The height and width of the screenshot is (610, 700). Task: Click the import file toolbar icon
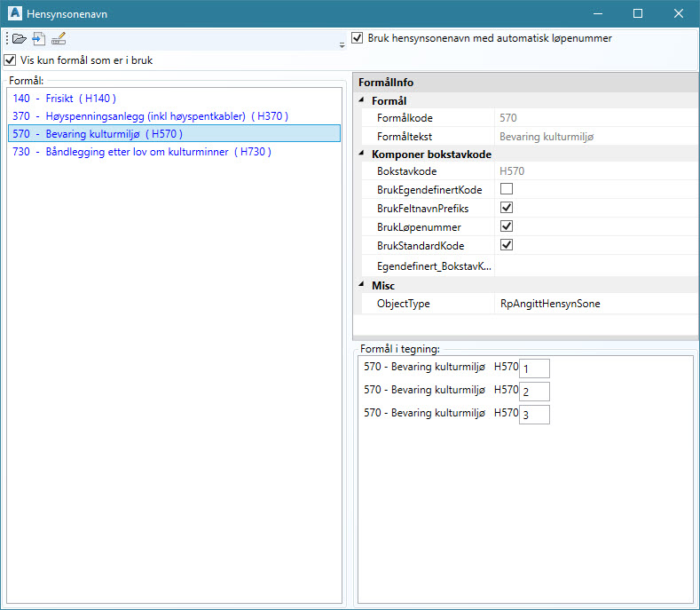[x=39, y=38]
